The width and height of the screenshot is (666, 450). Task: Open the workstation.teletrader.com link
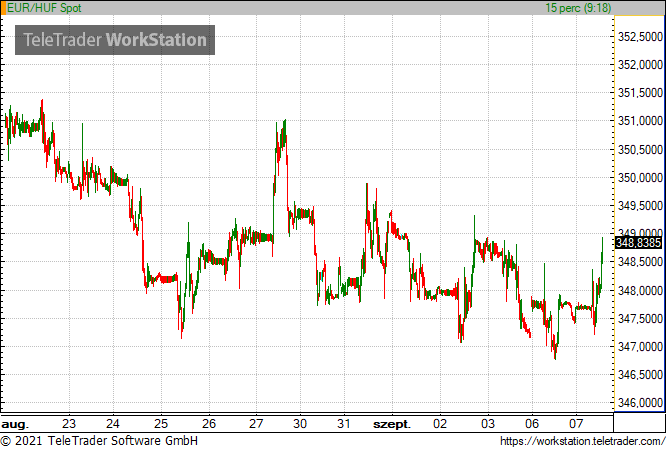(583, 441)
